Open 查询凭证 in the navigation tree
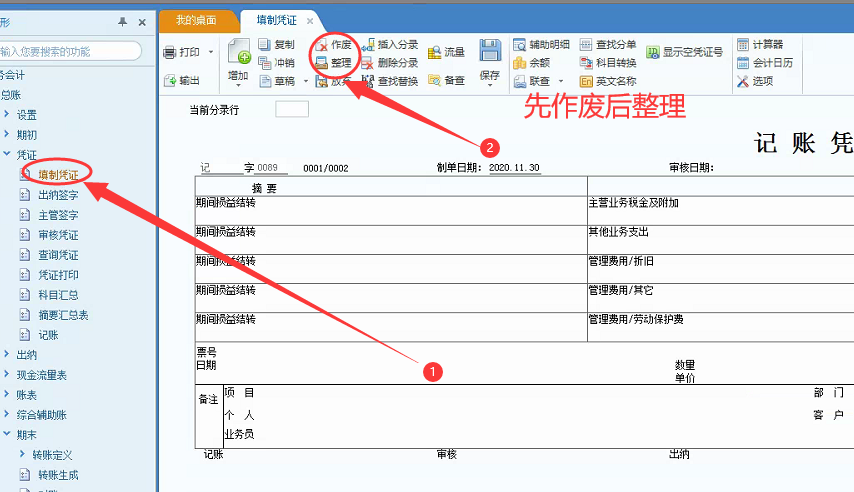Image resolution: width=854 pixels, height=492 pixels. 58,255
